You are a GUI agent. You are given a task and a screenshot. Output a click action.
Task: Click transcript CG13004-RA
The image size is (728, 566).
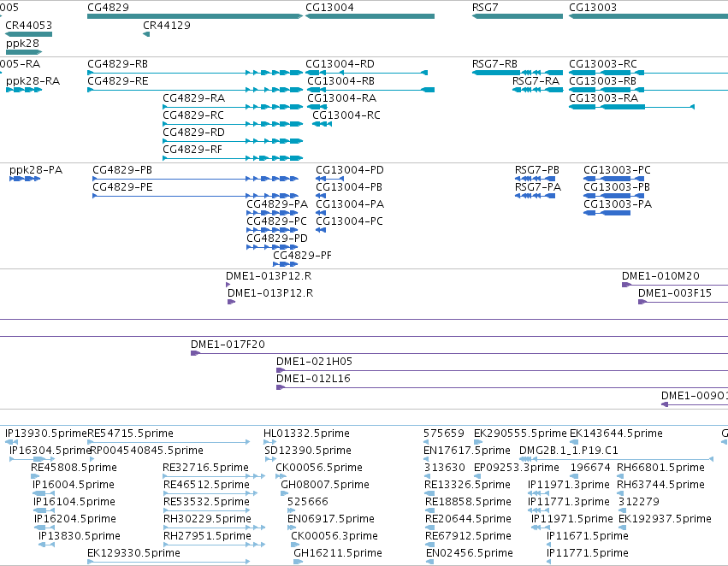point(341,98)
